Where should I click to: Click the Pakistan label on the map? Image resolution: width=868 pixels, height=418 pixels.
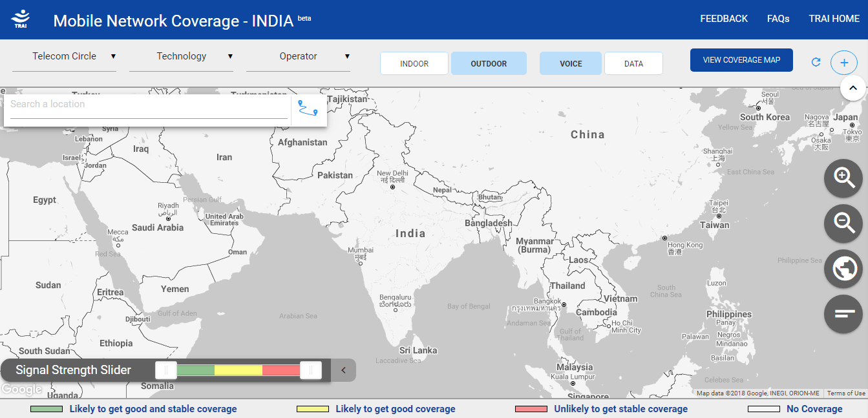[335, 175]
